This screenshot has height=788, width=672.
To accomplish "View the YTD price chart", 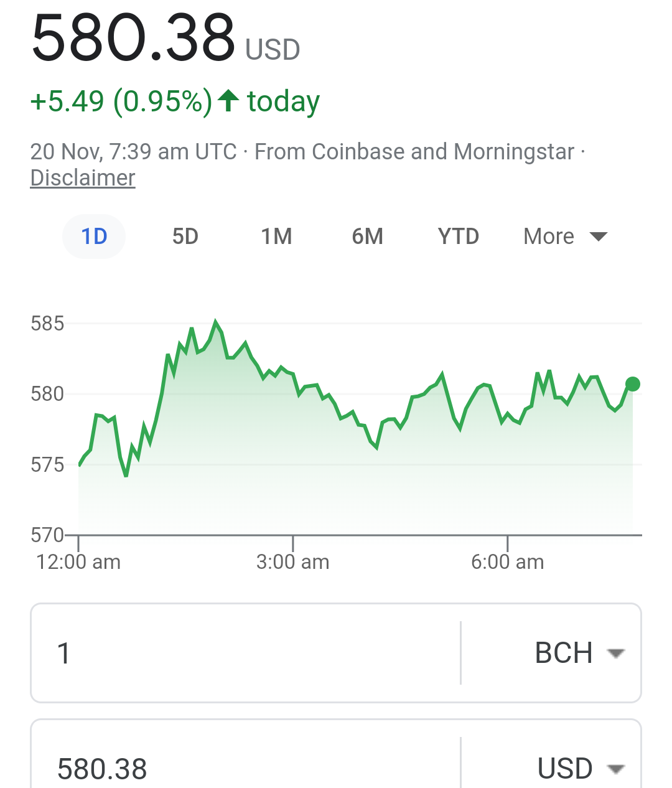I will coord(459,237).
